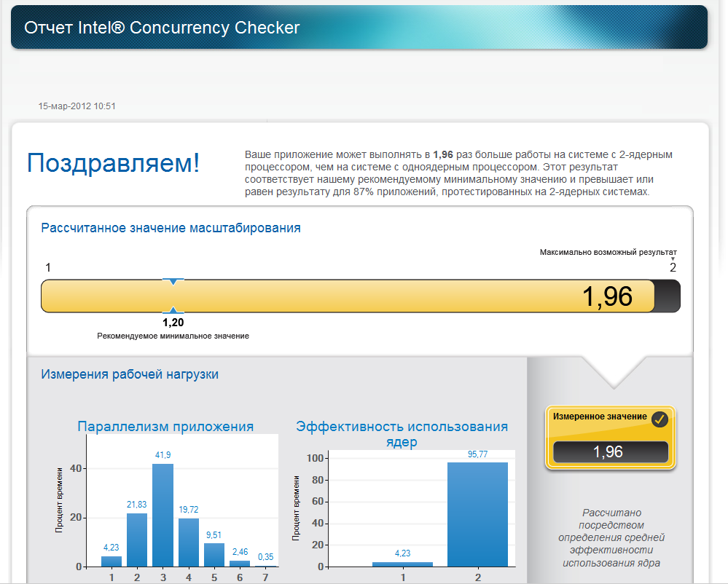Image resolution: width=728 pixels, height=584 pixels.
Task: Click the Процент времени axis label of parallelism chart
Action: click(x=59, y=500)
